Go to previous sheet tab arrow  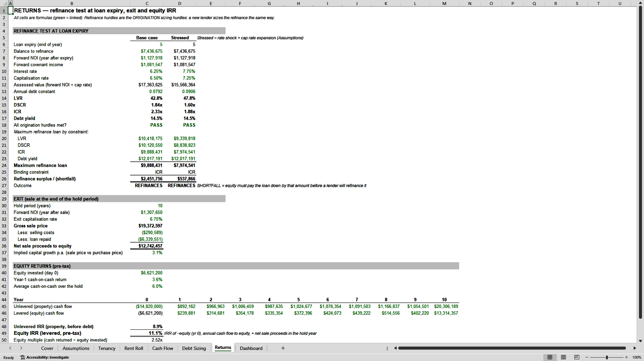click(10, 348)
